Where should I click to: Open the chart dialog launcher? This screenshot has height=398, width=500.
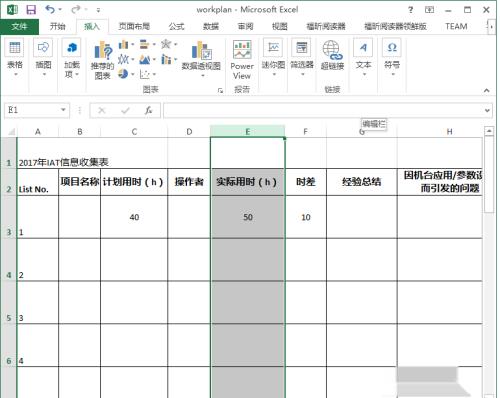point(220,90)
